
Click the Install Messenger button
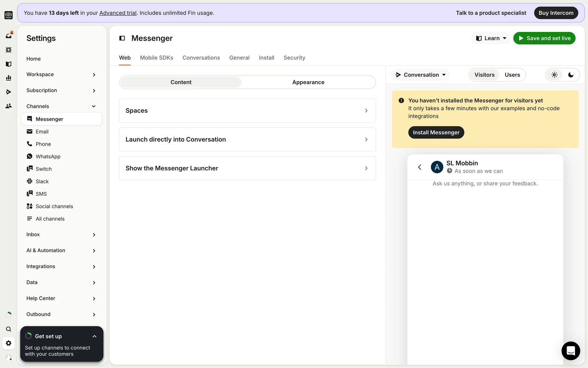[436, 132]
